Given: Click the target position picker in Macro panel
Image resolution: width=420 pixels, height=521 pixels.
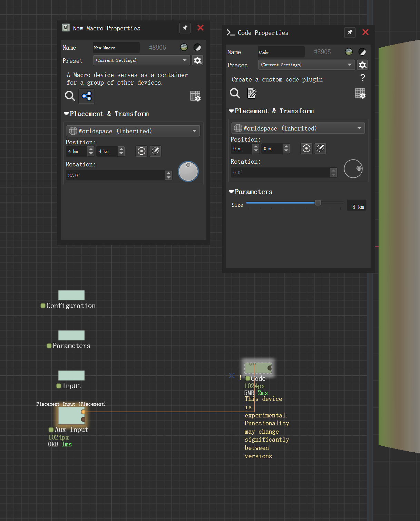Looking at the screenshot, I should click(x=141, y=151).
